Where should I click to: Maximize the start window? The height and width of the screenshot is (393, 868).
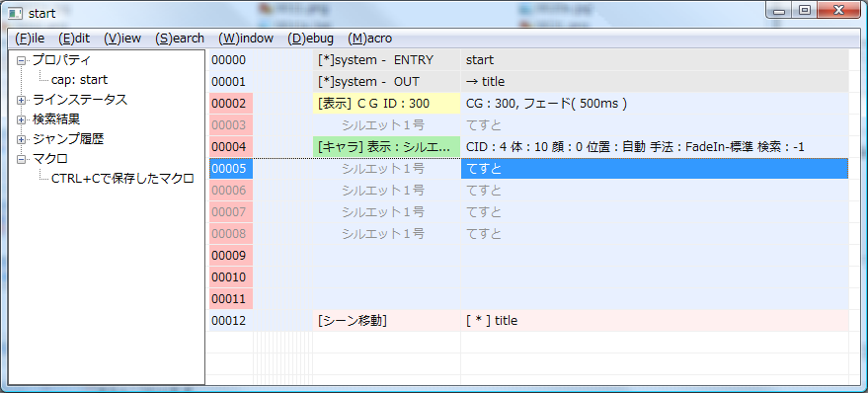pyautogui.click(x=805, y=10)
